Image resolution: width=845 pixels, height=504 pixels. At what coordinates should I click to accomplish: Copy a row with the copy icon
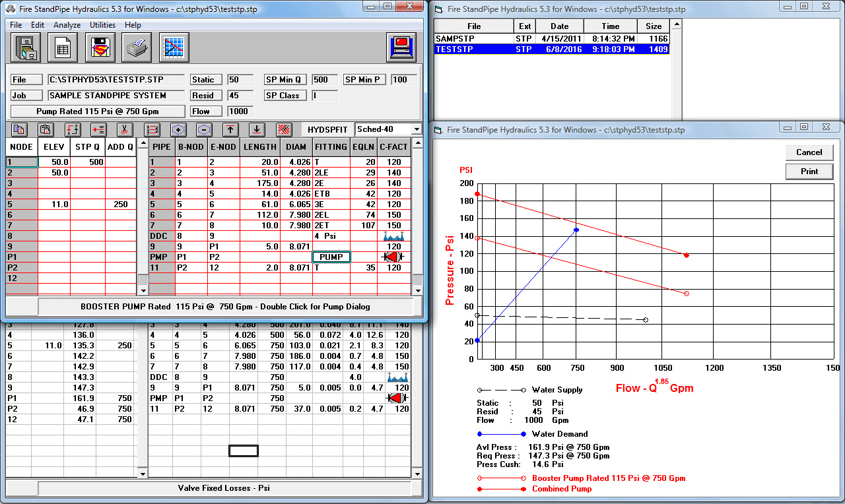(x=18, y=130)
